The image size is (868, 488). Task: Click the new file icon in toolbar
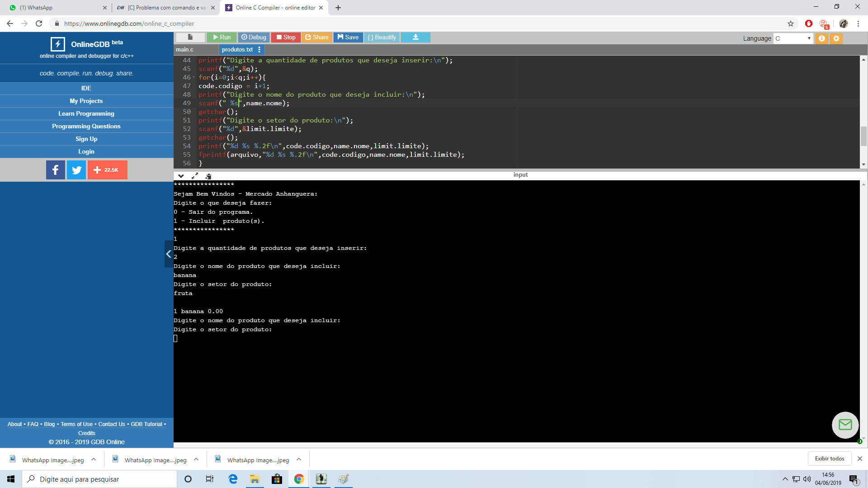coord(190,37)
